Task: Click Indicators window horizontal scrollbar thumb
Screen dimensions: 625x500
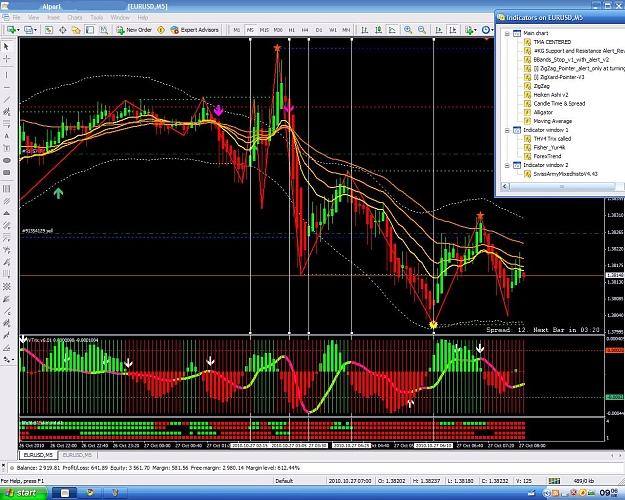Action: [562, 187]
